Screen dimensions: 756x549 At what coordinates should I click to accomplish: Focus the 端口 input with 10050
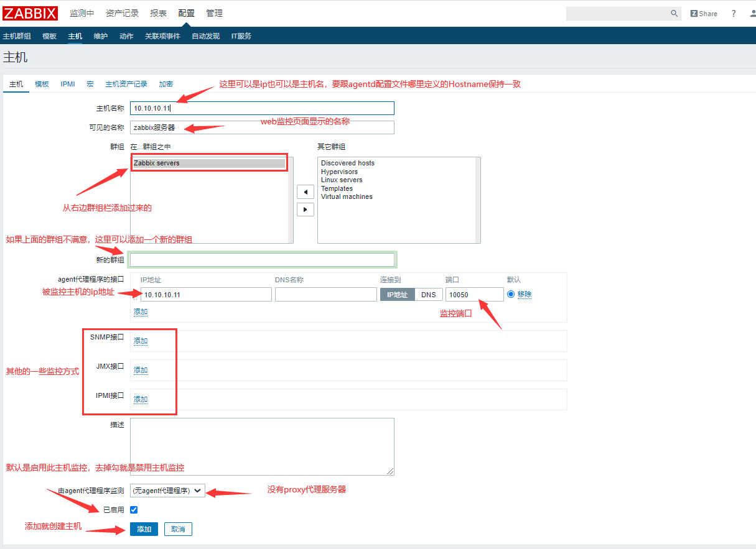pyautogui.click(x=474, y=295)
